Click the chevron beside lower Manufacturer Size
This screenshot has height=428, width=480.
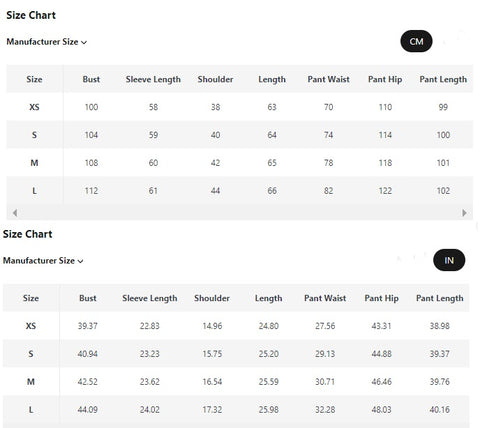[80, 261]
